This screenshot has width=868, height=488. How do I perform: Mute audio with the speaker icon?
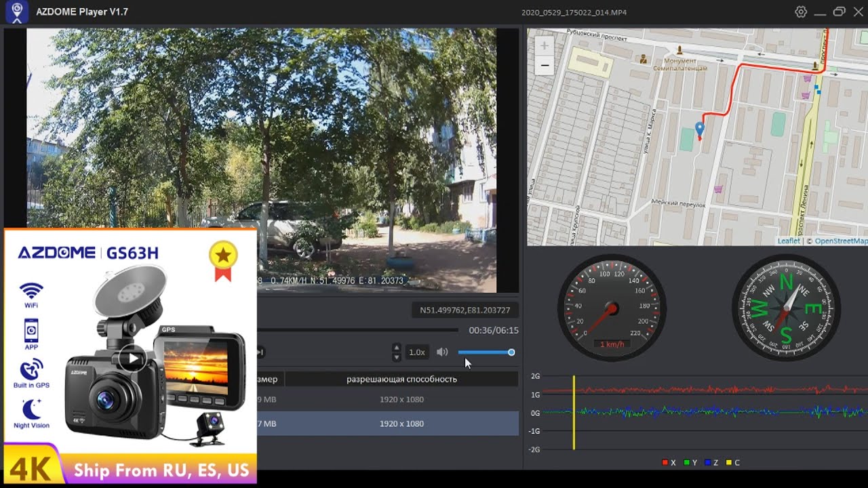click(442, 352)
